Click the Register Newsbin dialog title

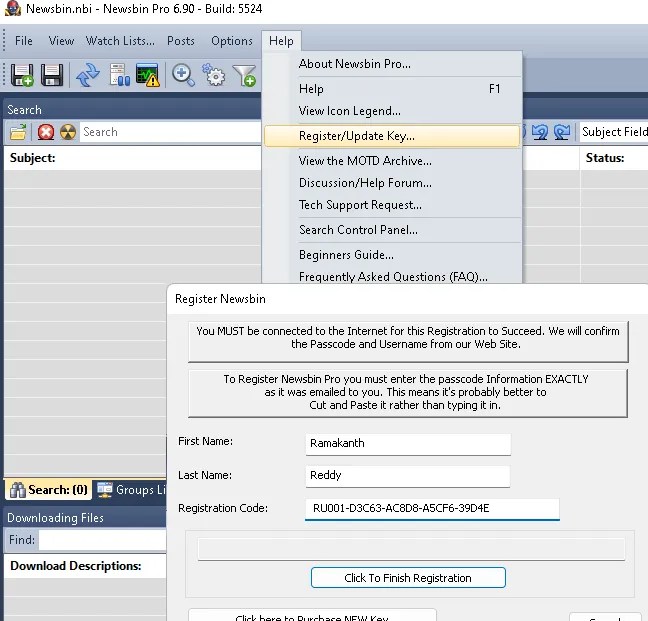(x=220, y=299)
